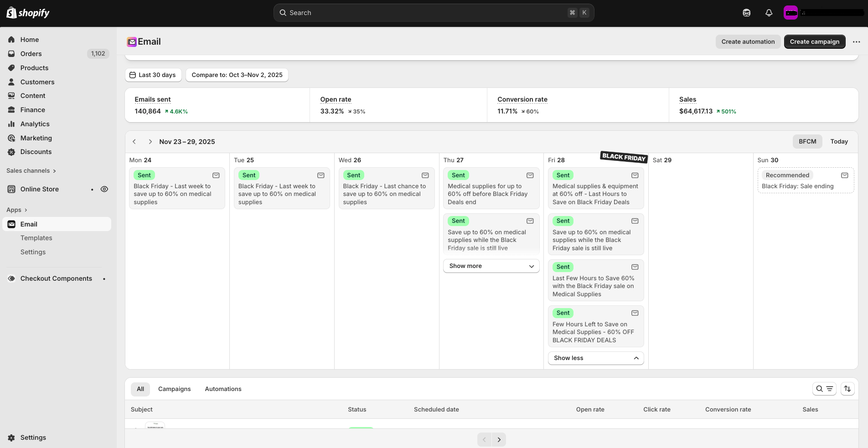The height and width of the screenshot is (448, 868).
Task: Open Wed 26 Last chance campaign card
Action: pyautogui.click(x=387, y=189)
